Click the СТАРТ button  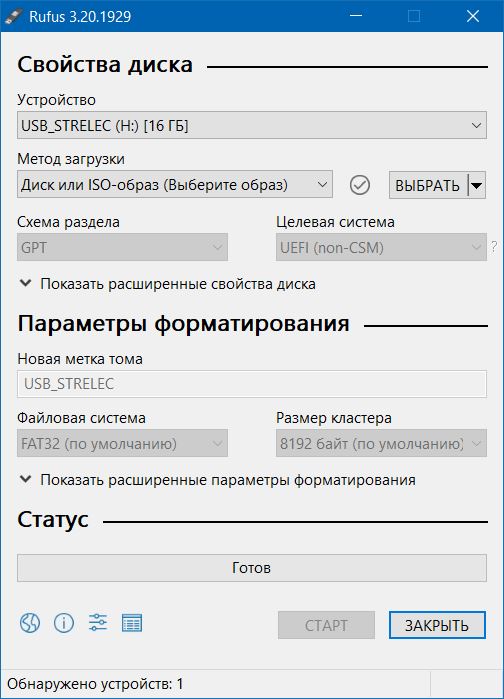pyautogui.click(x=326, y=625)
